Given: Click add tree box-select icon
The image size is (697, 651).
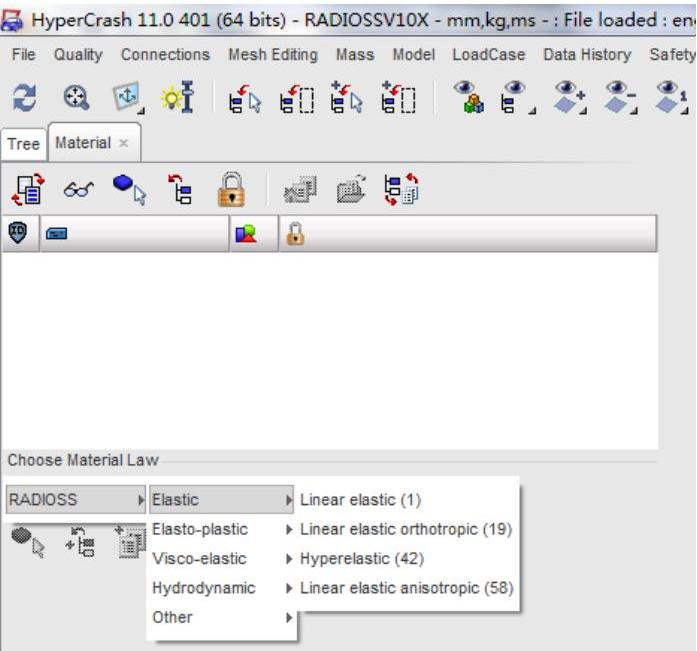Looking at the screenshot, I should click(x=399, y=97).
